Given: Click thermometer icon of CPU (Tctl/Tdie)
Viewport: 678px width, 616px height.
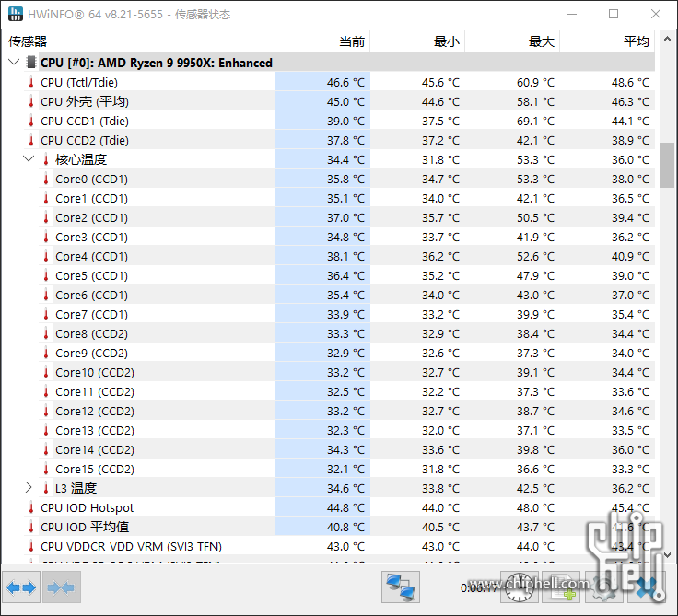Looking at the screenshot, I should coord(31,82).
